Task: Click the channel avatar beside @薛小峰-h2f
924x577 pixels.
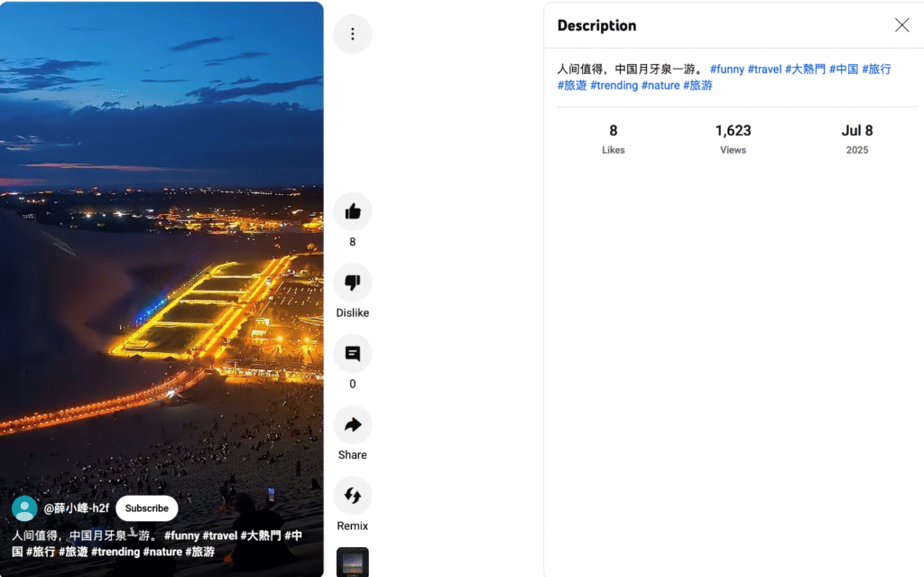Action: pyautogui.click(x=24, y=508)
